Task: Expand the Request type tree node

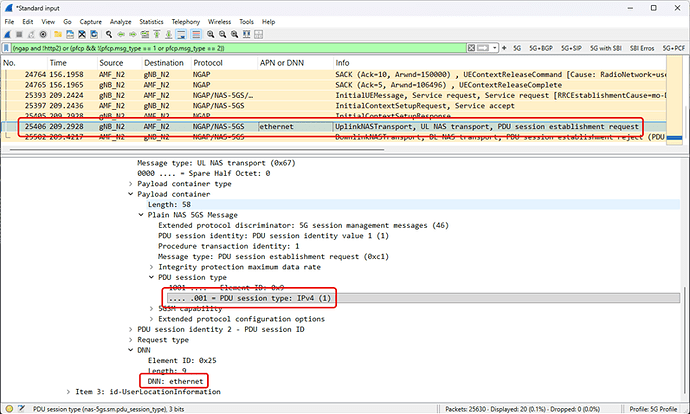Action: coord(131,339)
